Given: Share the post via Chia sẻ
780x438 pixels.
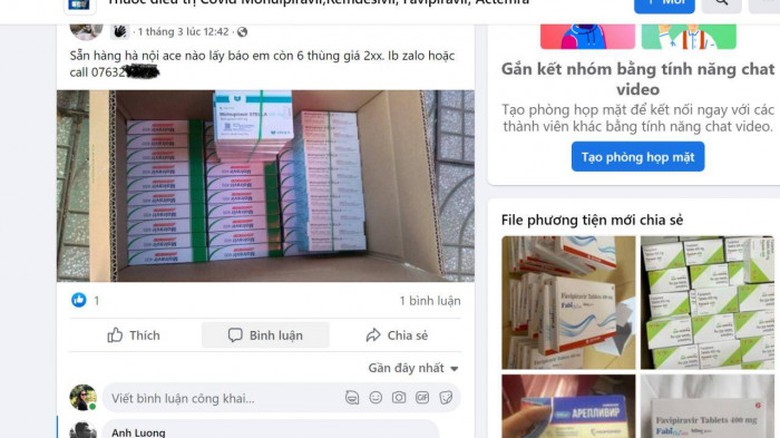Looking at the screenshot, I should coord(396,335).
